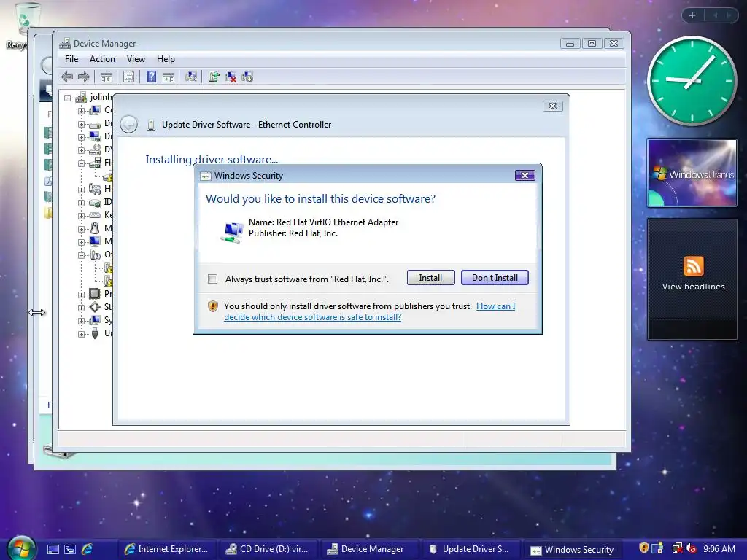Click the blue Help question mark icon
Image resolution: width=747 pixels, height=560 pixels.
[151, 77]
